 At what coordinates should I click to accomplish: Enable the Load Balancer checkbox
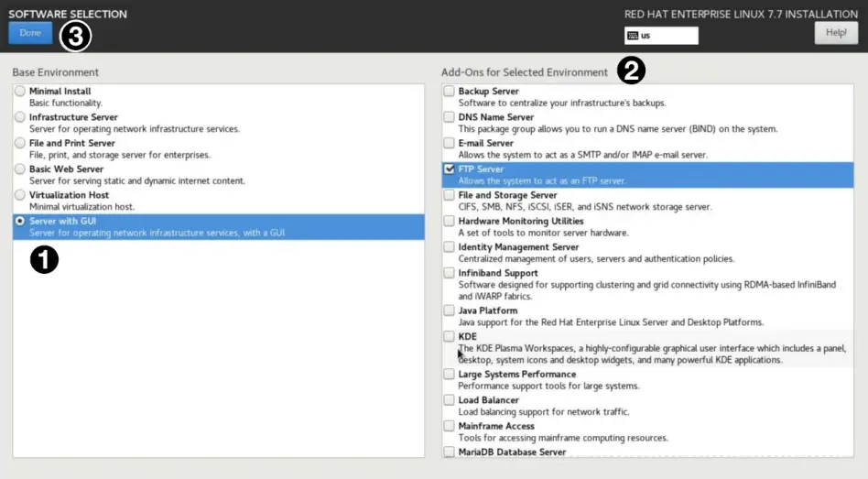pos(449,400)
